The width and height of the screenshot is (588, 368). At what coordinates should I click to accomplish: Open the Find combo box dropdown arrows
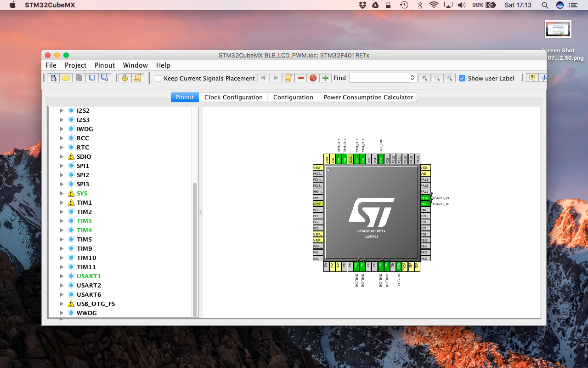tap(412, 78)
